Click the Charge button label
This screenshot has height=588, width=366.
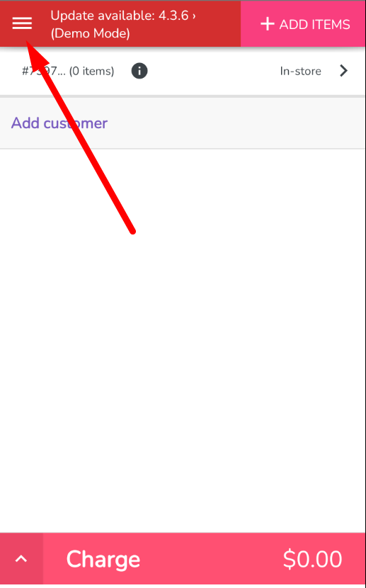(103, 560)
